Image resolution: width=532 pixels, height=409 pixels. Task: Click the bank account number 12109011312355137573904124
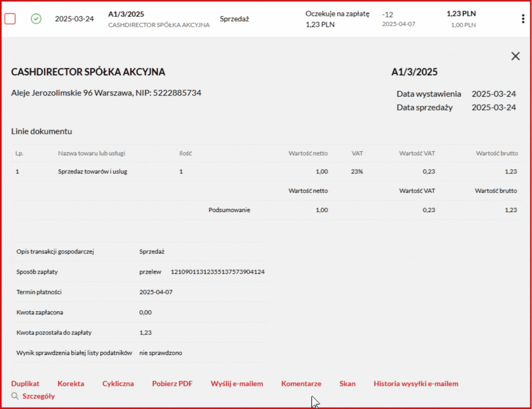click(x=218, y=271)
